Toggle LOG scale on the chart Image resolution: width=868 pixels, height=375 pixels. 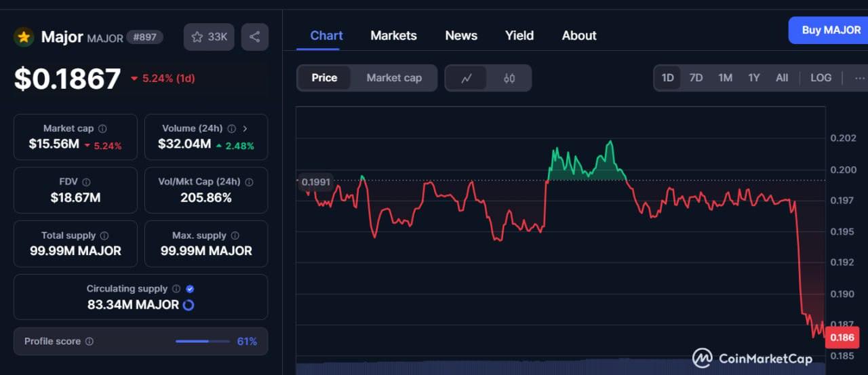[x=821, y=78]
